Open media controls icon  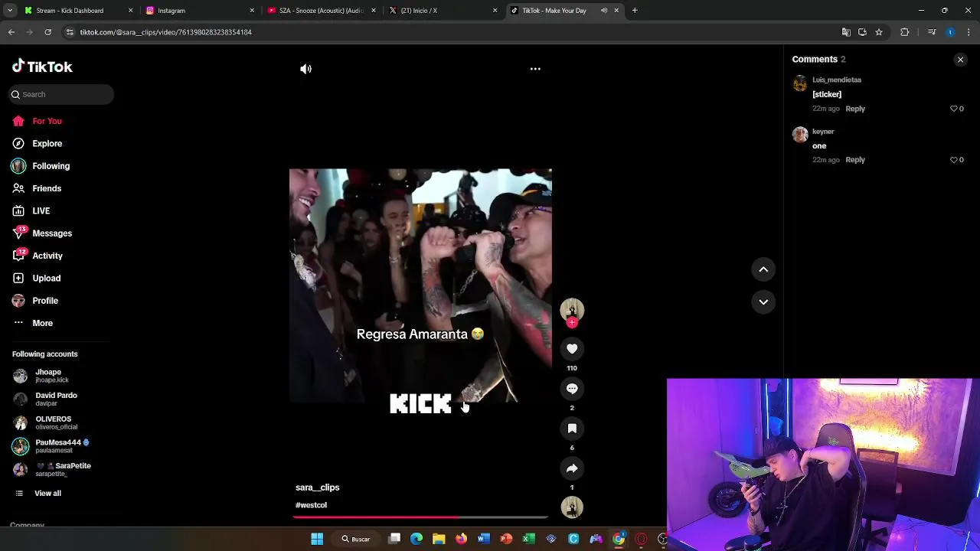pyautogui.click(x=932, y=32)
